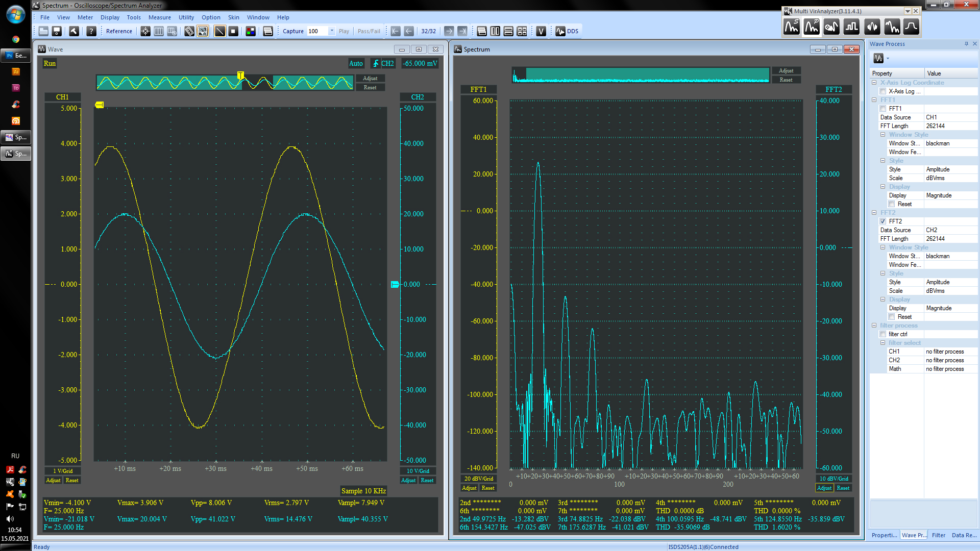
Task: Click the save floppy disk toolbar icon
Action: click(57, 31)
